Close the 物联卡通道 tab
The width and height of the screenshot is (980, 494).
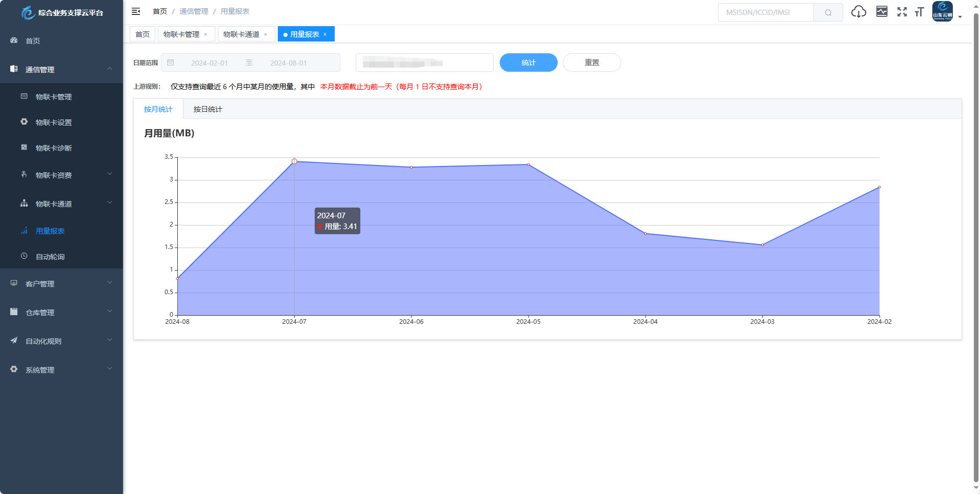[x=266, y=34]
